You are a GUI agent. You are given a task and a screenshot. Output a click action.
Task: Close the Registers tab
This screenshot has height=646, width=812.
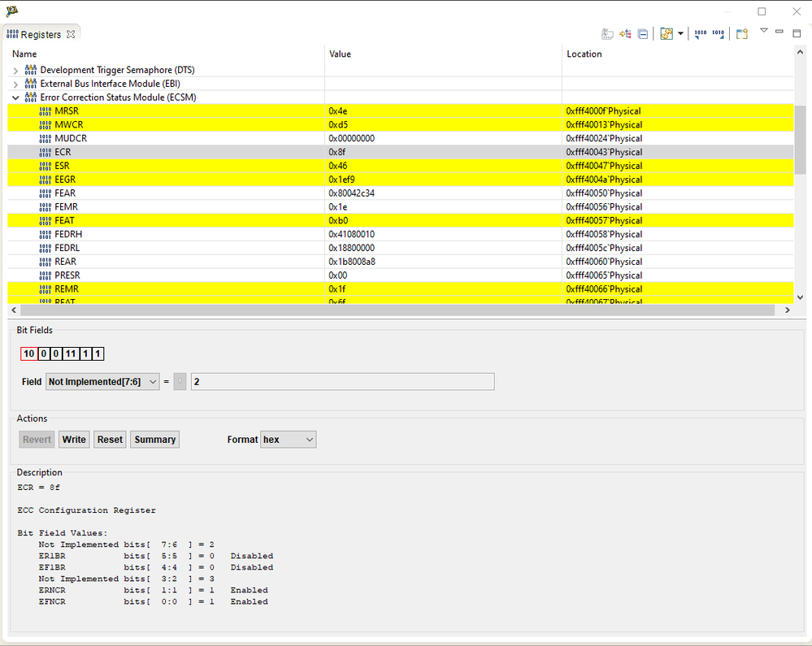(x=71, y=34)
